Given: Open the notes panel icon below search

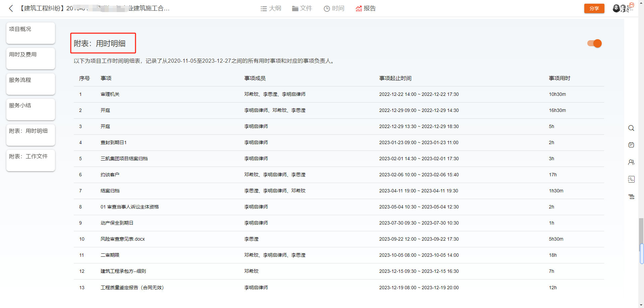Looking at the screenshot, I should tap(631, 145).
